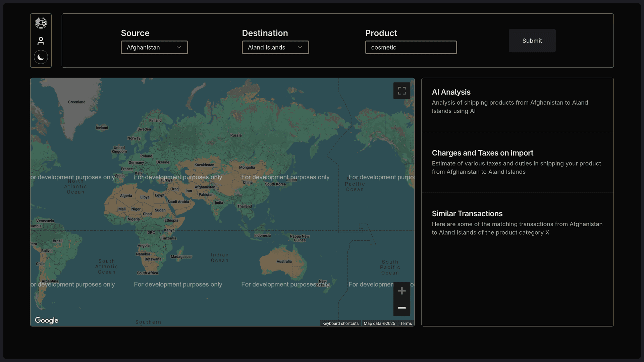Open the Destination country dropdown
Screen dimensions: 644x362
tap(275, 47)
